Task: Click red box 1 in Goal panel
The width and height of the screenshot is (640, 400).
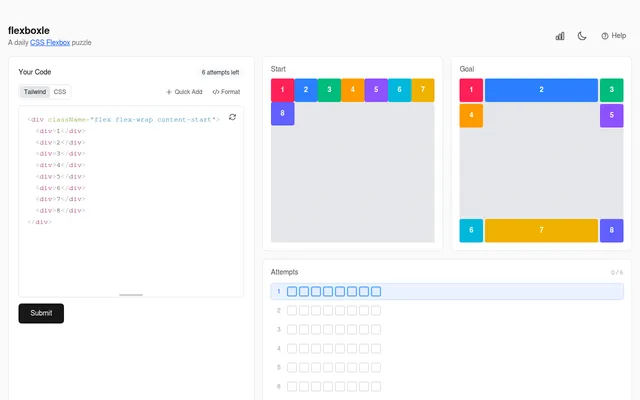Action: 471,90
